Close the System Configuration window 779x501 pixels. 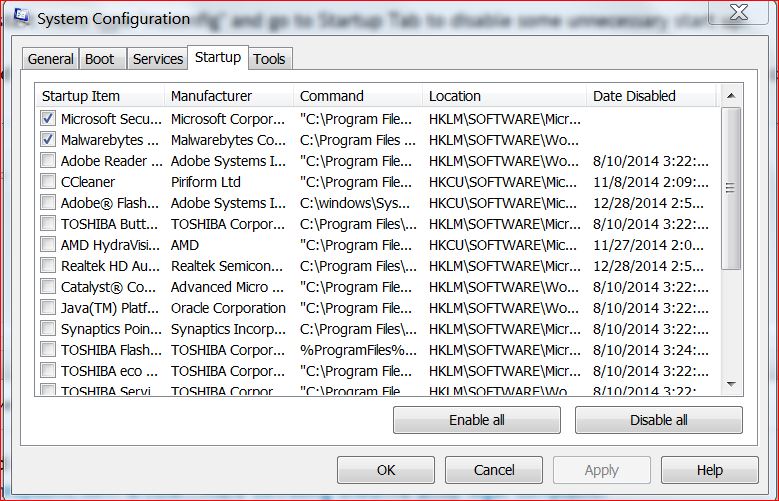pyautogui.click(x=739, y=12)
